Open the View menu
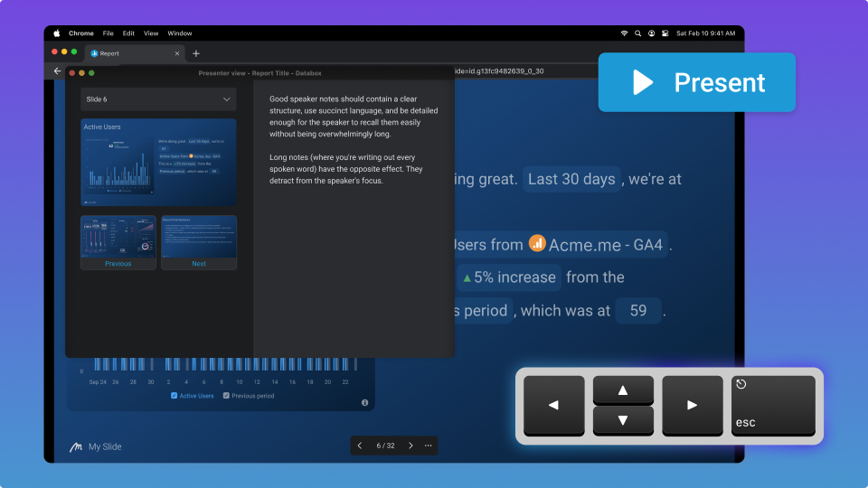Screen dimensions: 868x488 (151, 33)
